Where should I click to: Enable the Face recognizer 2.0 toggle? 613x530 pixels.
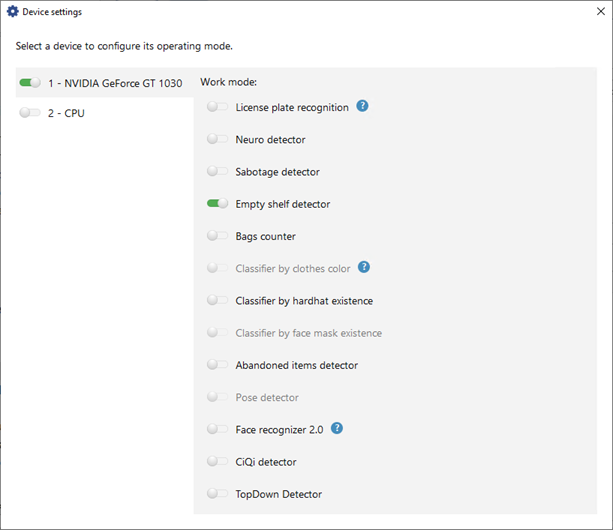click(217, 429)
